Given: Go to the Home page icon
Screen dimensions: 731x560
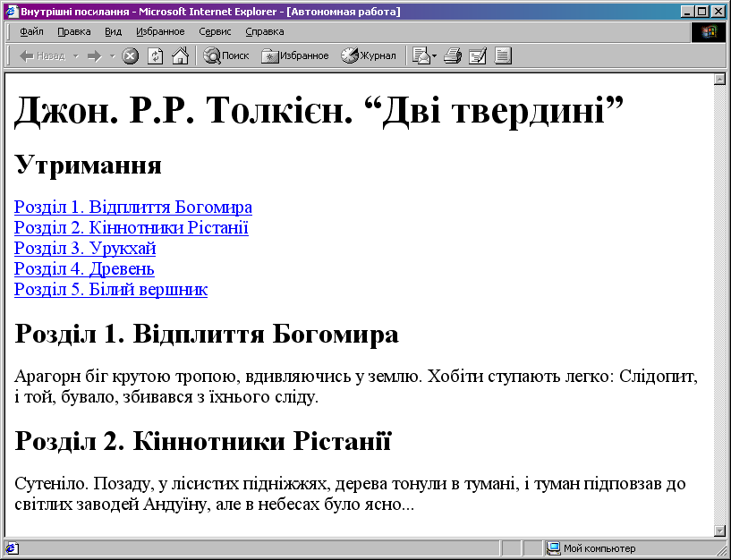Looking at the screenshot, I should [x=181, y=56].
